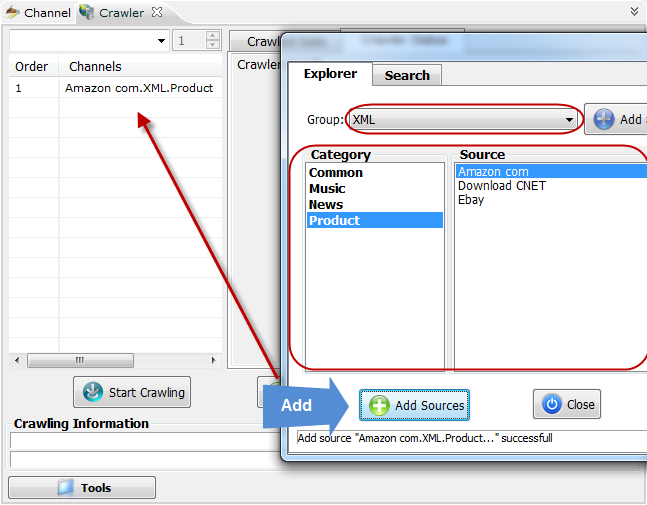Click the download icon on Start Crawling

pos(93,392)
